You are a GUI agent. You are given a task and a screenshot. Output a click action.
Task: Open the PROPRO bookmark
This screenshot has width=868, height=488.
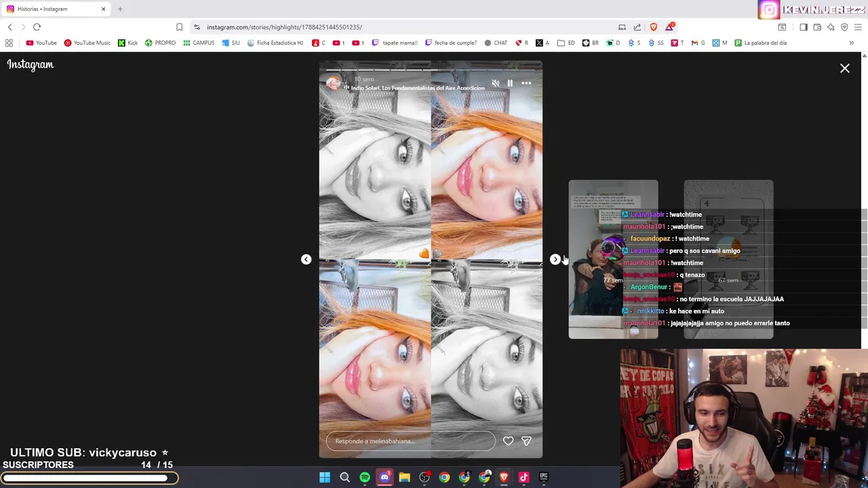point(160,43)
